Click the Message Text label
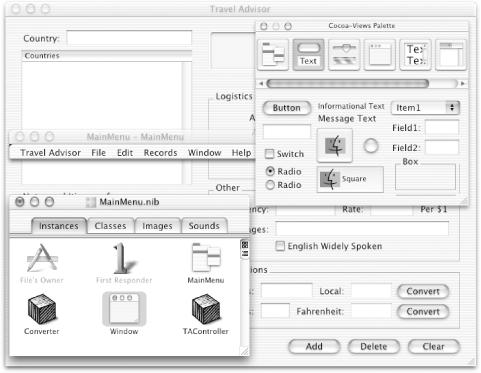 pos(347,119)
